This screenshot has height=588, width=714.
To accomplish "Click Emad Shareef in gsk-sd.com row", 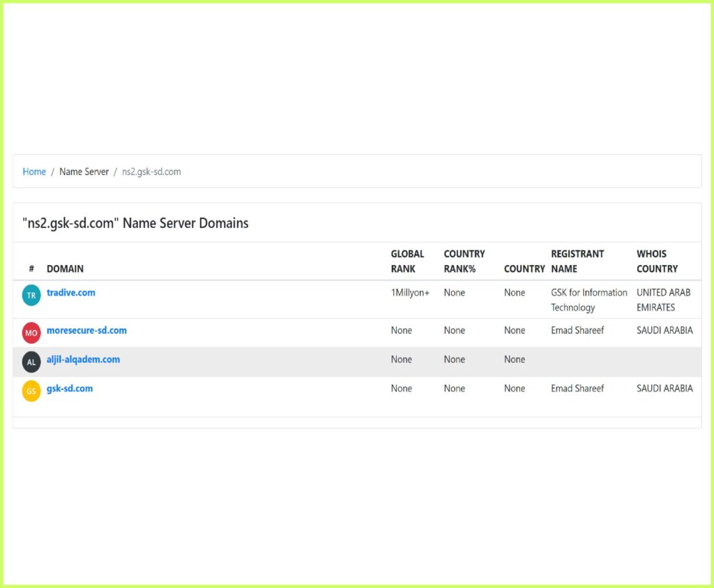I will [577, 389].
